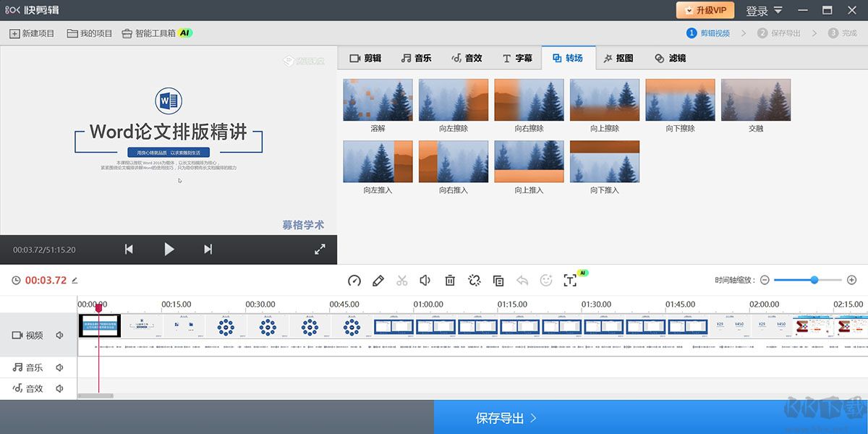Click the undo arrow icon
This screenshot has width=868, height=434.
pos(522,281)
